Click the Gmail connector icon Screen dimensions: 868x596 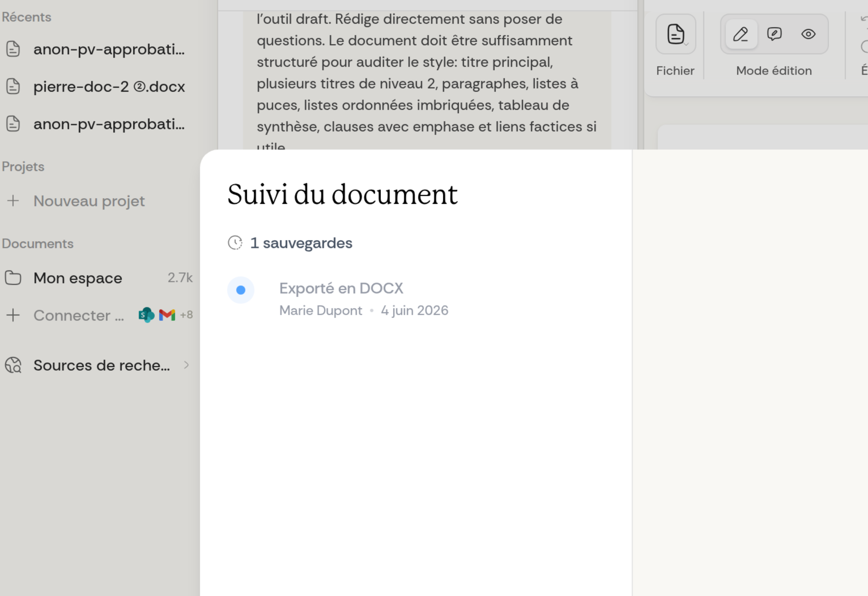[167, 315]
